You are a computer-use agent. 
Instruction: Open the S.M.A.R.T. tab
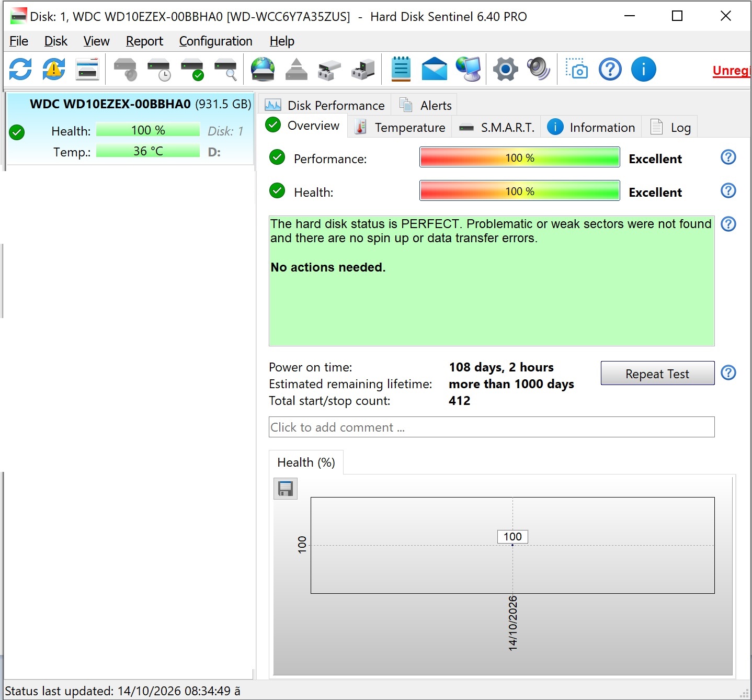coord(496,128)
